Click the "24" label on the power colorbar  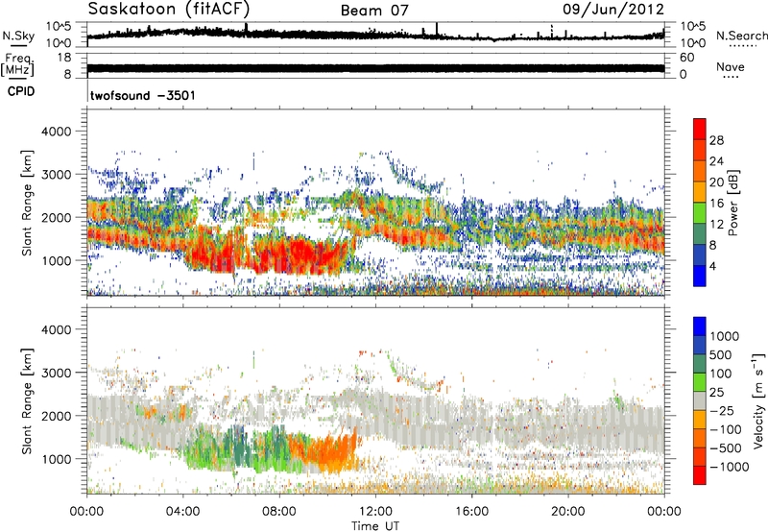click(x=716, y=161)
